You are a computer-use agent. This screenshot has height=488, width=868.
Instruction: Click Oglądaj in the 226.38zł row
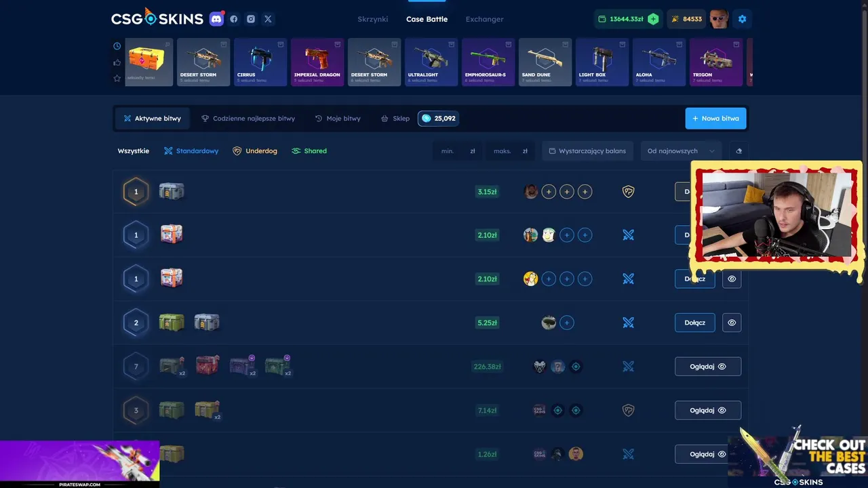coord(707,367)
